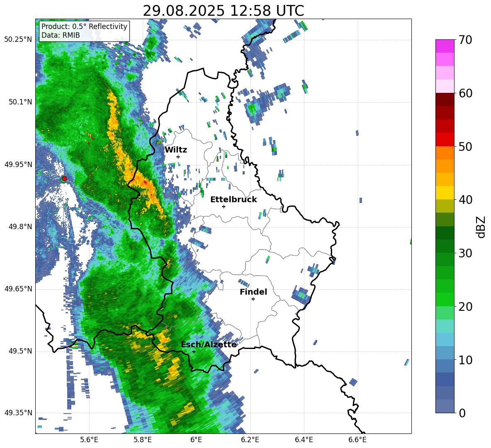Click the 40 dBZ colorbar tick label
491x448 pixels.
click(x=465, y=200)
